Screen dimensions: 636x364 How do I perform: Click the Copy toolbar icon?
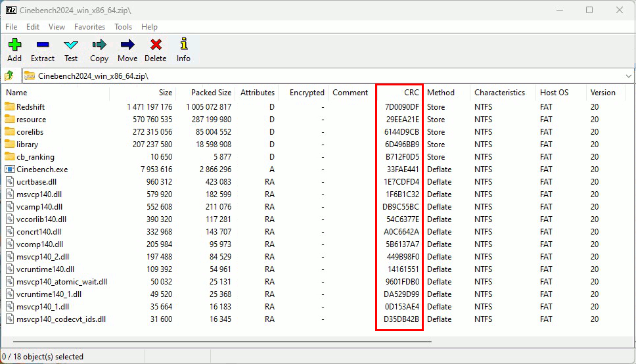[x=99, y=45]
